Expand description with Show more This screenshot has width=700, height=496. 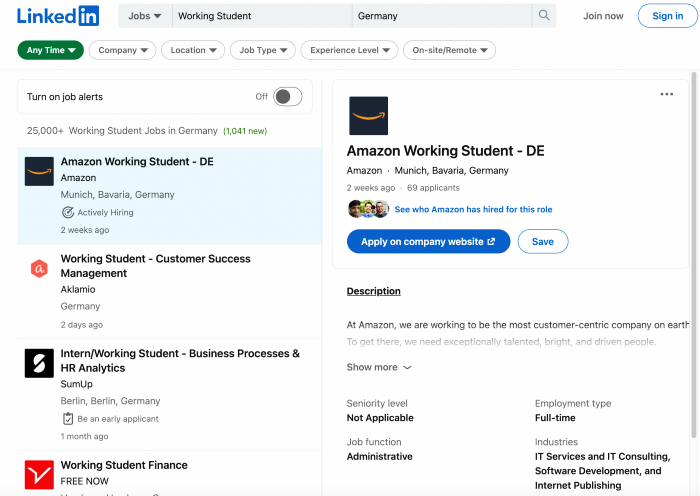(x=379, y=367)
